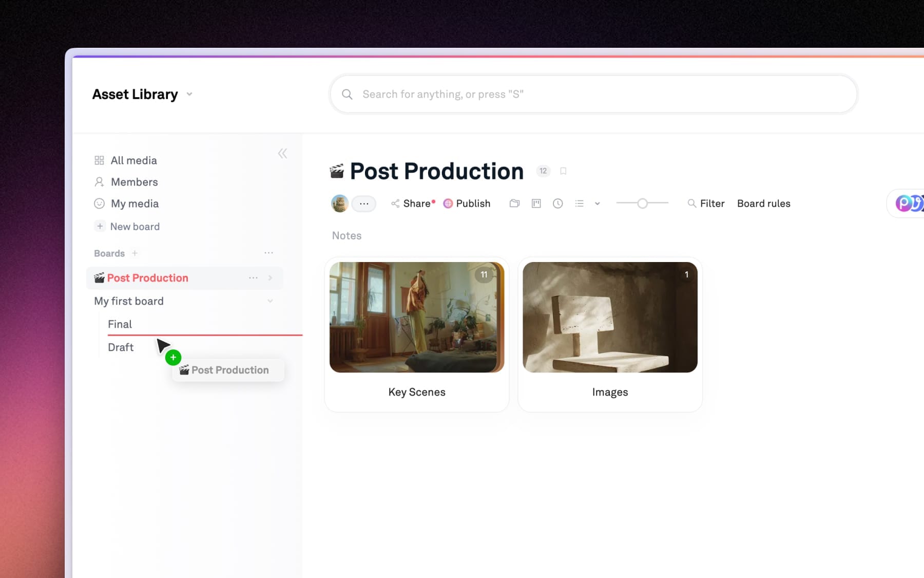Image resolution: width=924 pixels, height=578 pixels.
Task: Expand the view options dropdown arrow
Action: click(x=597, y=203)
